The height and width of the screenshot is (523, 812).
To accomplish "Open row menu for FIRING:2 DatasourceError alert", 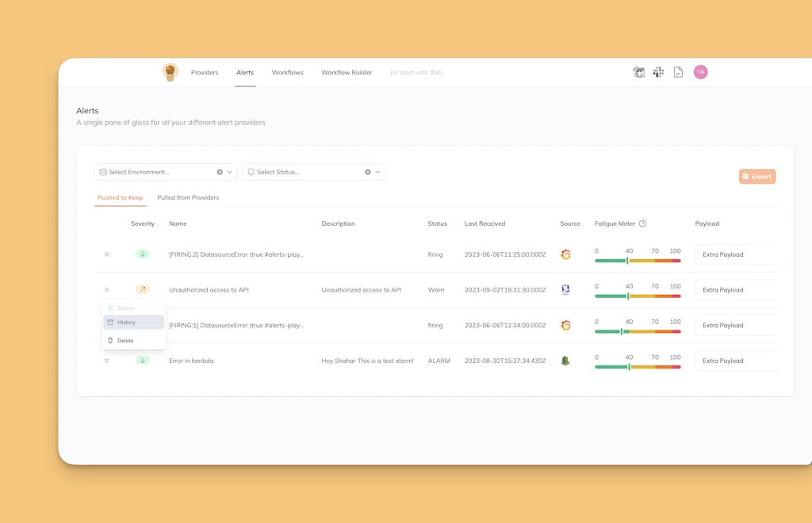I will [107, 254].
